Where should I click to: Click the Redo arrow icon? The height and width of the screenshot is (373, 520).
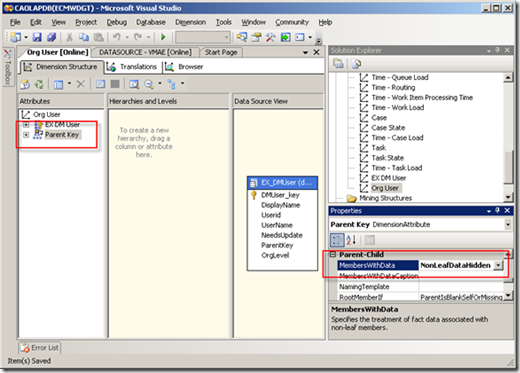pos(138,37)
